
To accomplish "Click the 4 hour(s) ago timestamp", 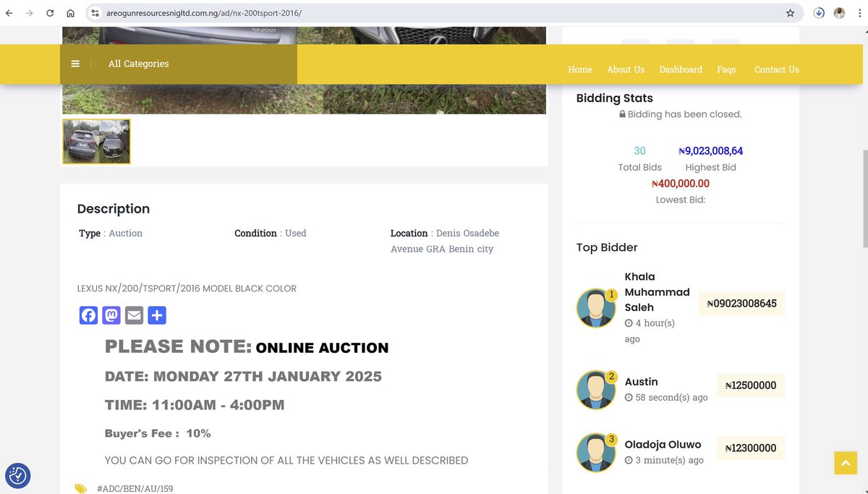I will click(650, 331).
